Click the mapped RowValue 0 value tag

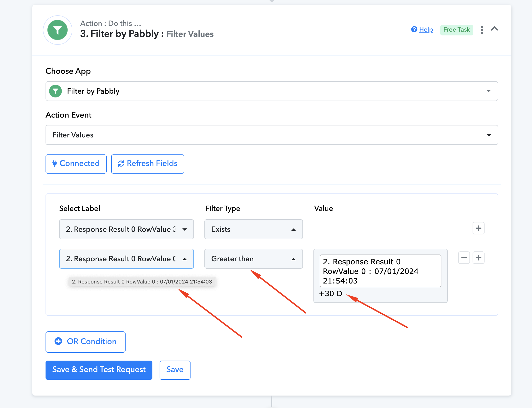coord(380,271)
